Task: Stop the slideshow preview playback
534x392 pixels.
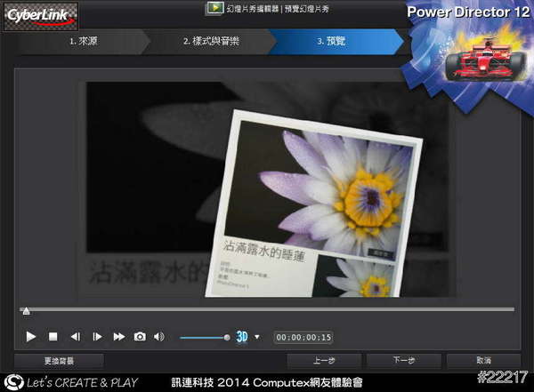Action: [53, 337]
